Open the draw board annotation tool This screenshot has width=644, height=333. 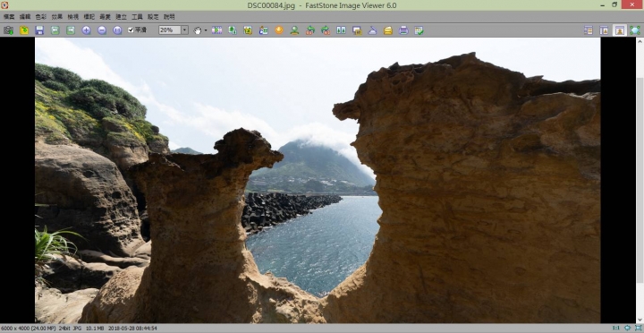coord(263,30)
